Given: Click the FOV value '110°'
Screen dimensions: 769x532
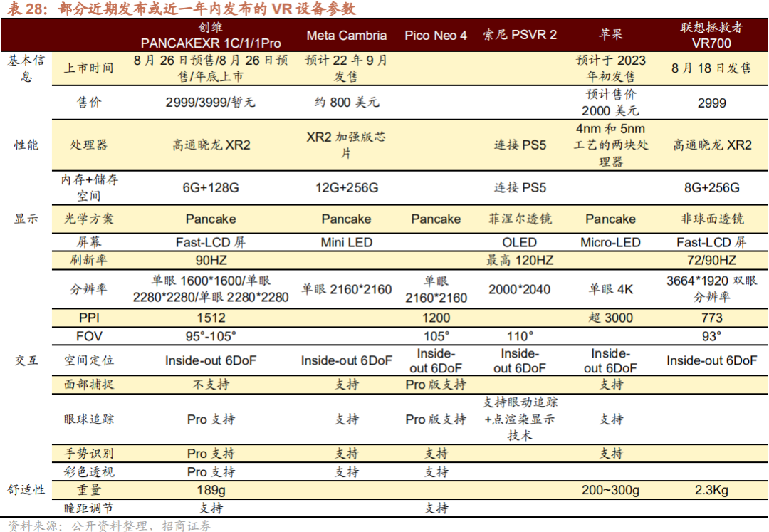Looking at the screenshot, I should [519, 336].
